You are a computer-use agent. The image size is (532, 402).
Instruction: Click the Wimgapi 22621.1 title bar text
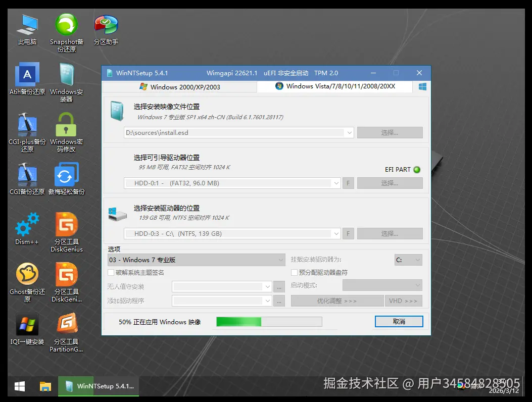[232, 73]
